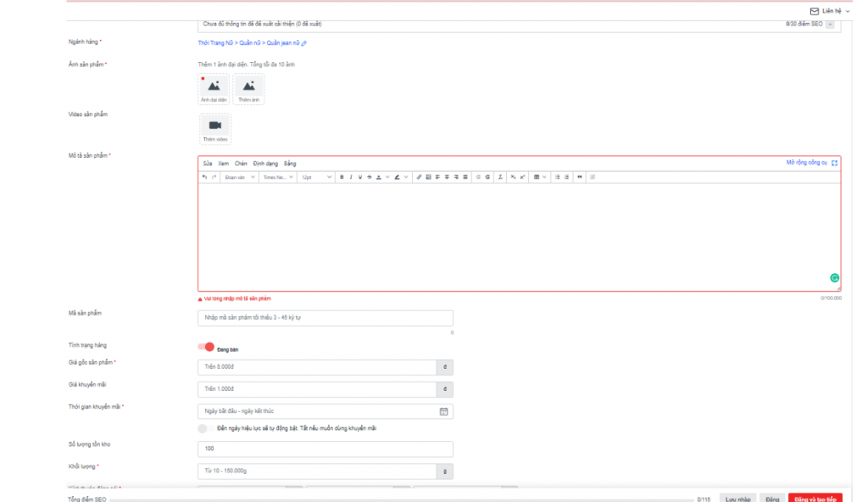The image size is (868, 502).
Task: Undo the last edit in description editor
Action: click(204, 177)
